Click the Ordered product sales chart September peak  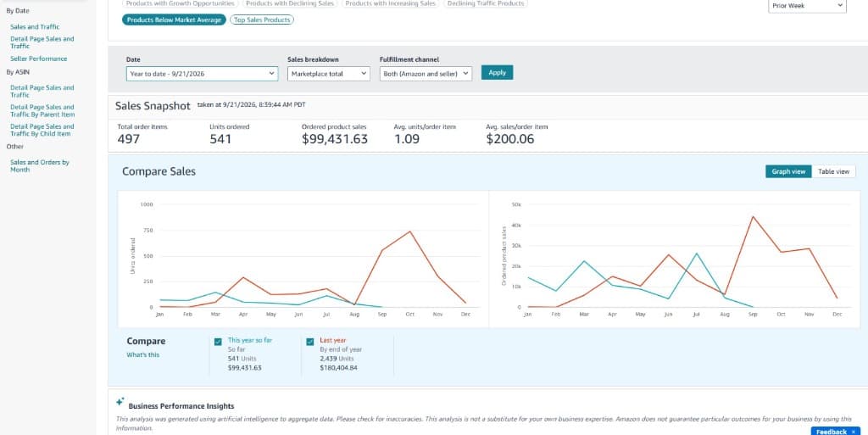tap(753, 216)
